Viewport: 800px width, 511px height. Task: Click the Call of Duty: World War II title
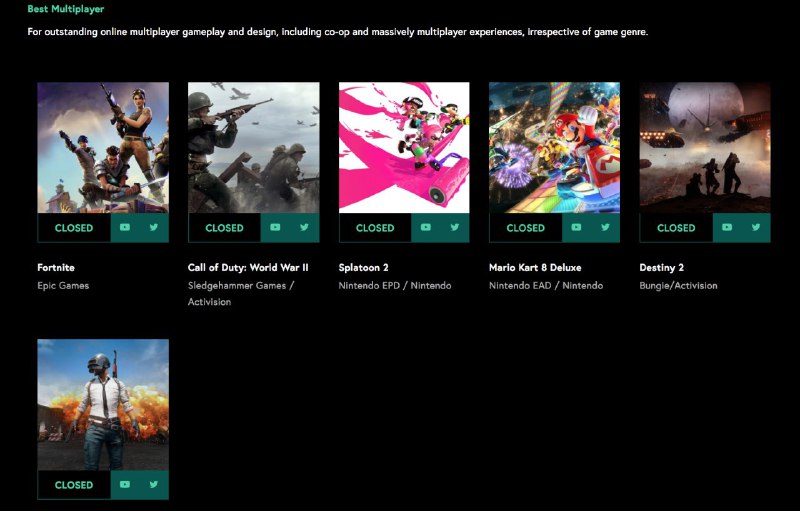(x=248, y=267)
